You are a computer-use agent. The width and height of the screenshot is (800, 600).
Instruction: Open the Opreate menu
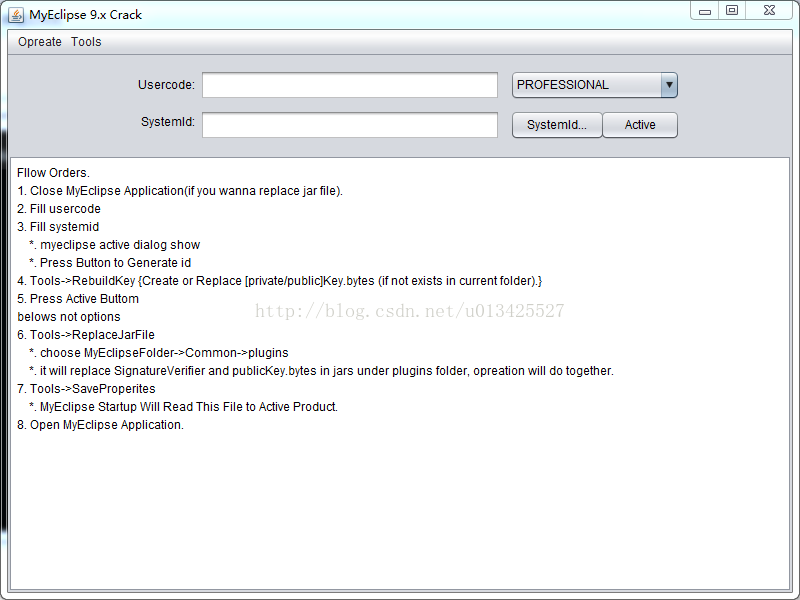pyautogui.click(x=40, y=42)
